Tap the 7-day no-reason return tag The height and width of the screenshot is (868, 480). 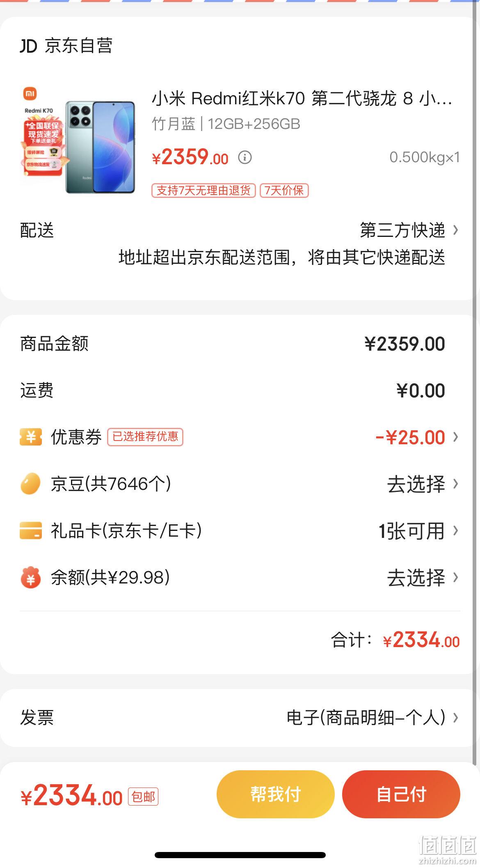point(203,191)
